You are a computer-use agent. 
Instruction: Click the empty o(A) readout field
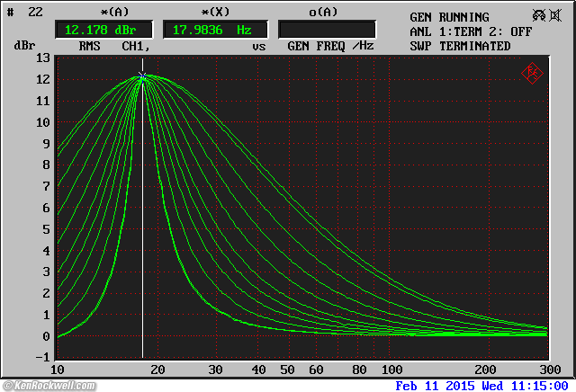[x=328, y=29]
